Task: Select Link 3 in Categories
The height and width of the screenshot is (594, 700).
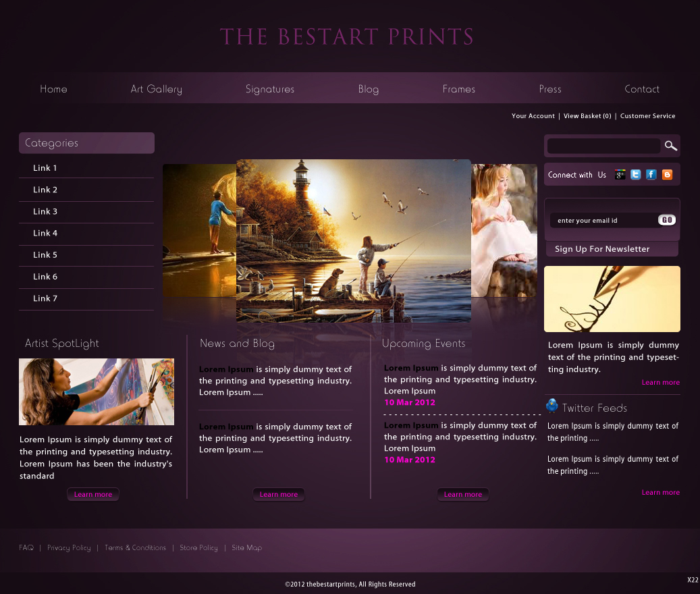Action: click(45, 211)
